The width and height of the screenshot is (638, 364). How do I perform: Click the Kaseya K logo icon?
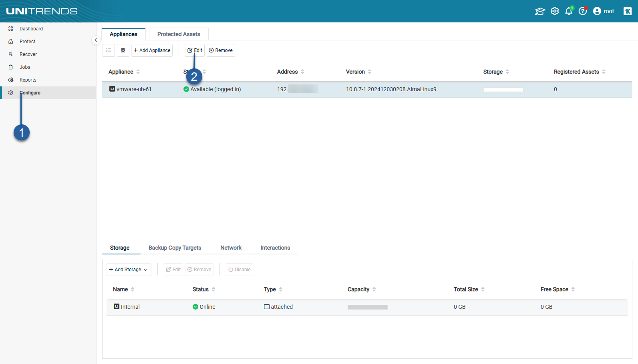628,11
